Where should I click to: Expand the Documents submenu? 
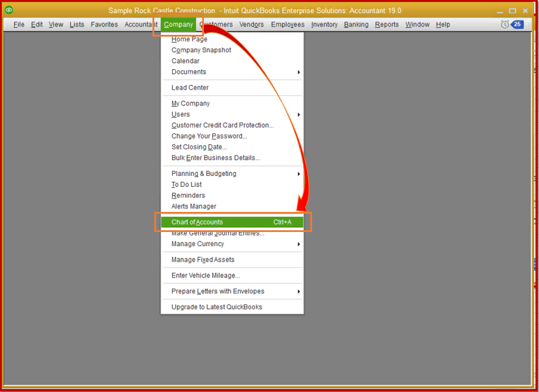(x=232, y=72)
